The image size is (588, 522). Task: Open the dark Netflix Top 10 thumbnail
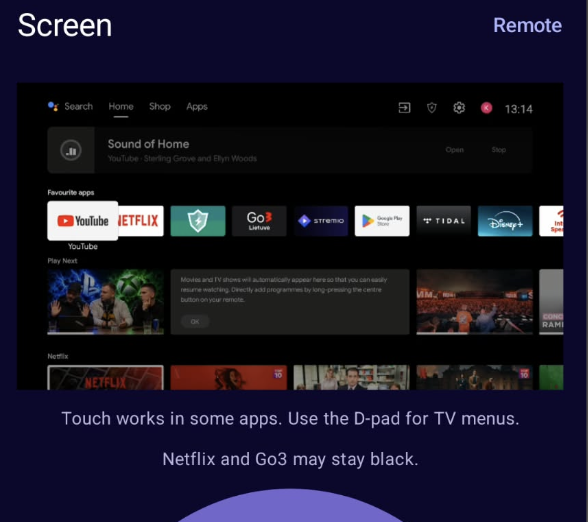click(x=474, y=378)
